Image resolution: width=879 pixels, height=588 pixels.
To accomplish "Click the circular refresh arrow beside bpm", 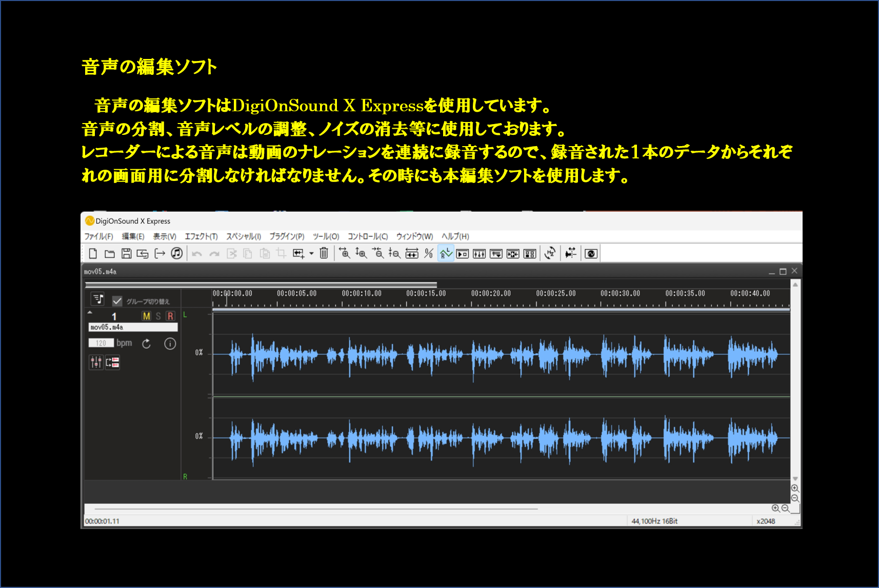I will (146, 343).
